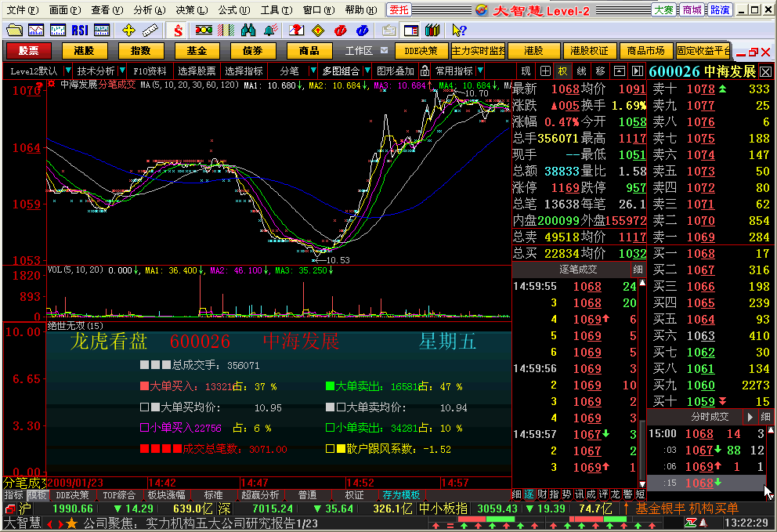Viewport: 777px width, 532px height.
Task: Open the 公式(U) menu
Action: pos(234,10)
